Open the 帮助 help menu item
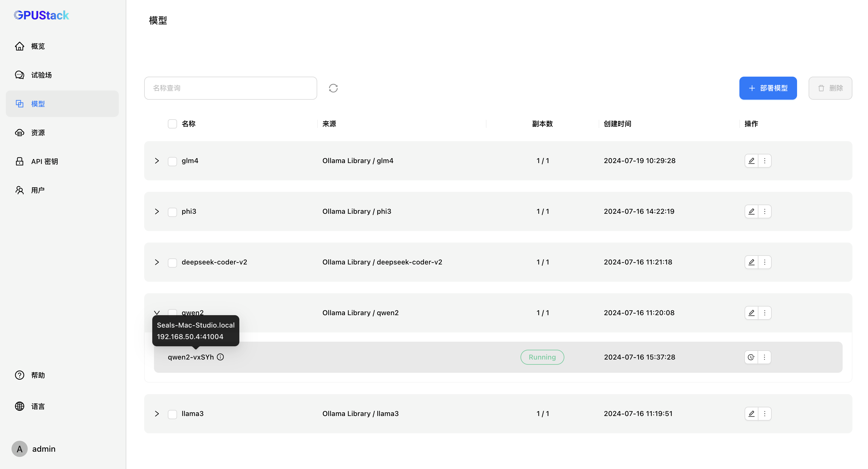Image resolution: width=868 pixels, height=469 pixels. [38, 375]
